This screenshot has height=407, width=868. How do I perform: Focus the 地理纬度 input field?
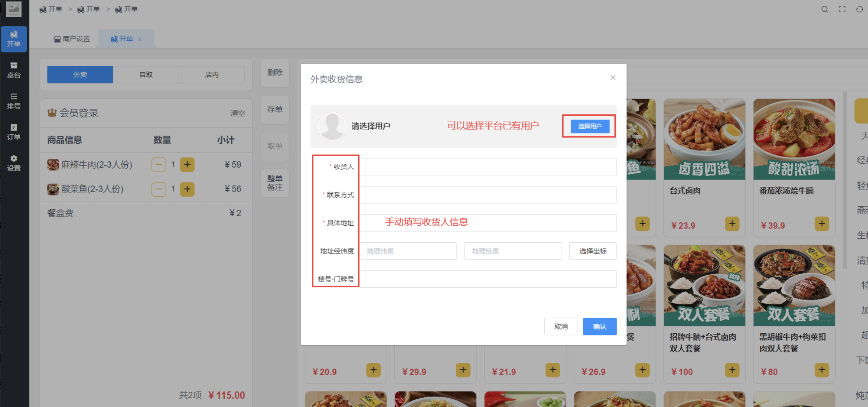(408, 251)
